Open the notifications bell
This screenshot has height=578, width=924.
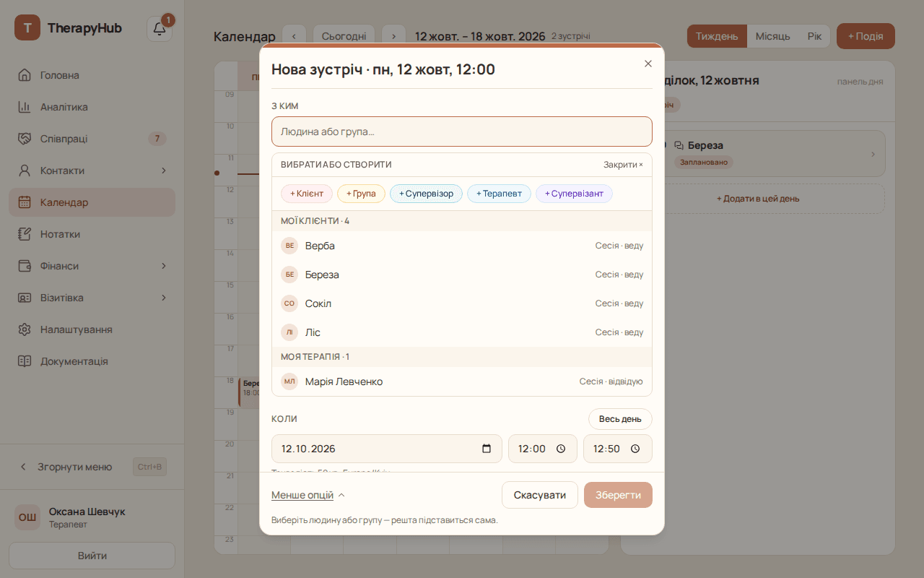160,29
